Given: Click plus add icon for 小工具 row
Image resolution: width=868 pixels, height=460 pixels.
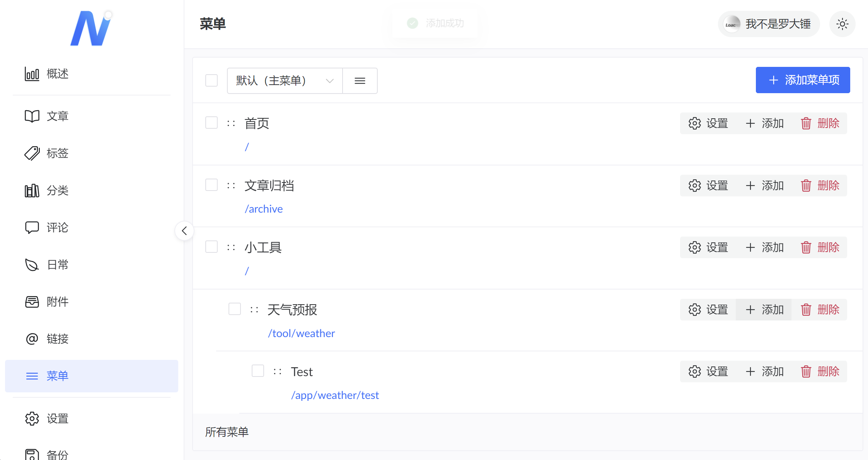Looking at the screenshot, I should coord(750,247).
